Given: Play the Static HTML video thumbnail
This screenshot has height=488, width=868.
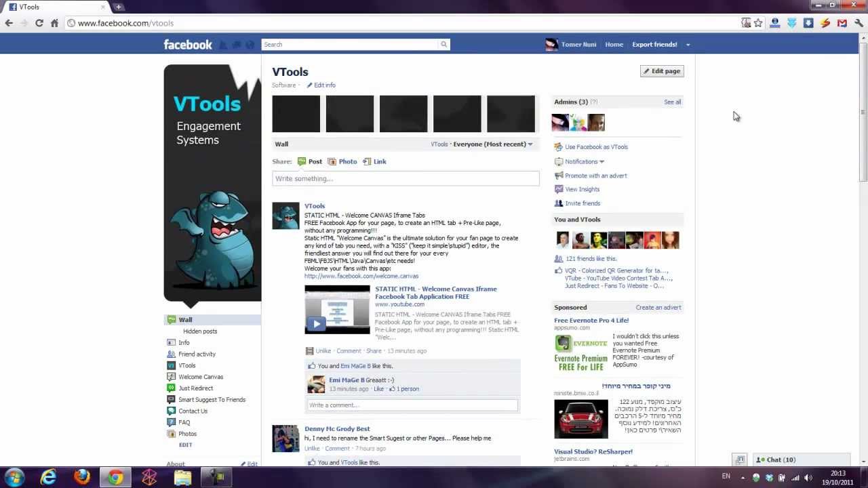Looking at the screenshot, I should point(337,310).
